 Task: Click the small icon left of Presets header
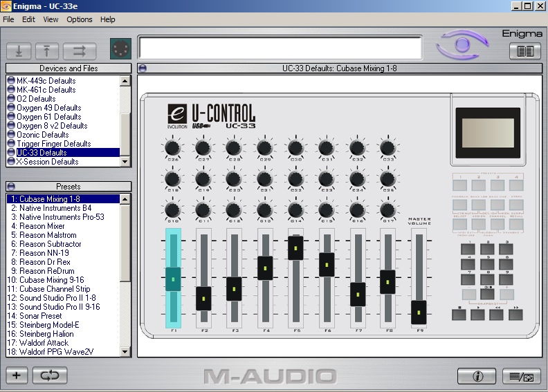coord(11,186)
